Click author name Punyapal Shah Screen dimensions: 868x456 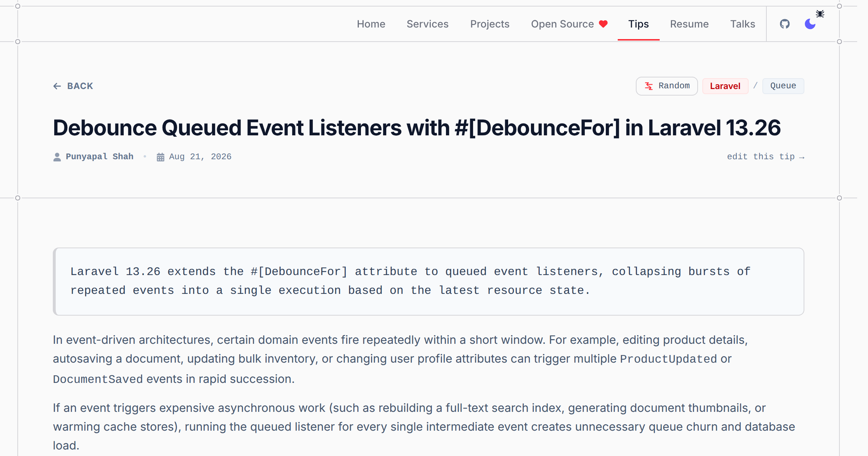click(x=99, y=157)
